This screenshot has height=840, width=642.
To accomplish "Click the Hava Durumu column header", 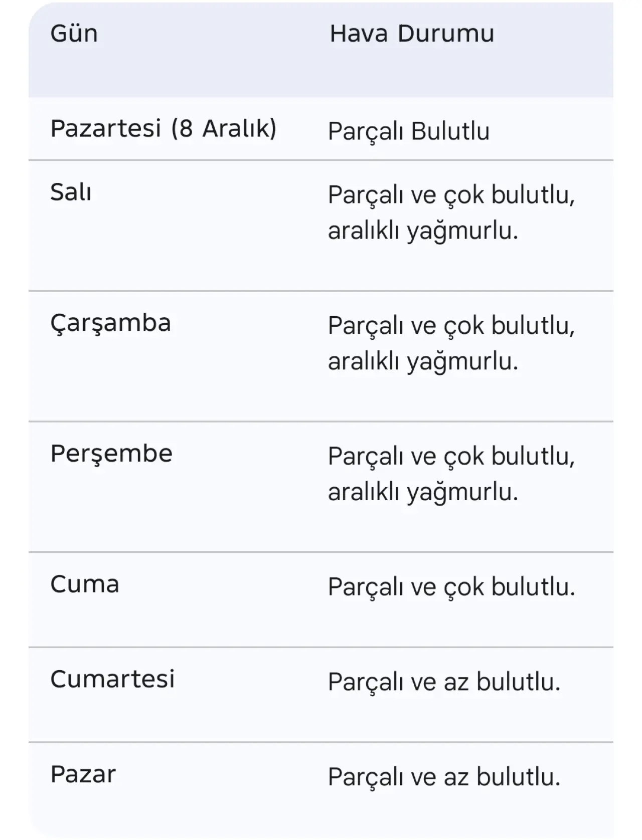I will 412,34.
